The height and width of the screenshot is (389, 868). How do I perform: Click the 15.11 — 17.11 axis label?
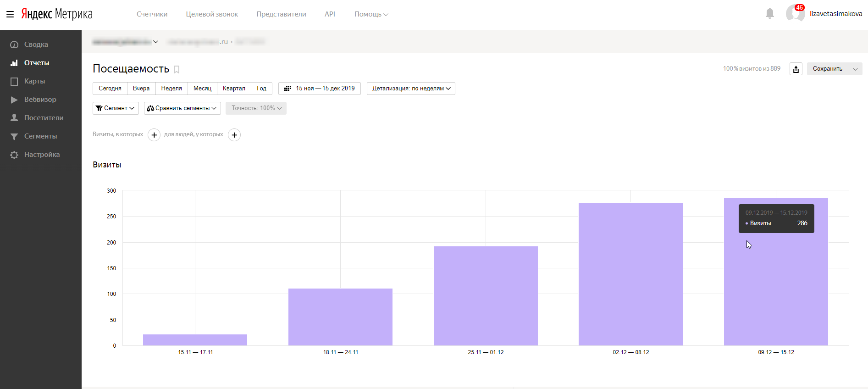(x=195, y=352)
